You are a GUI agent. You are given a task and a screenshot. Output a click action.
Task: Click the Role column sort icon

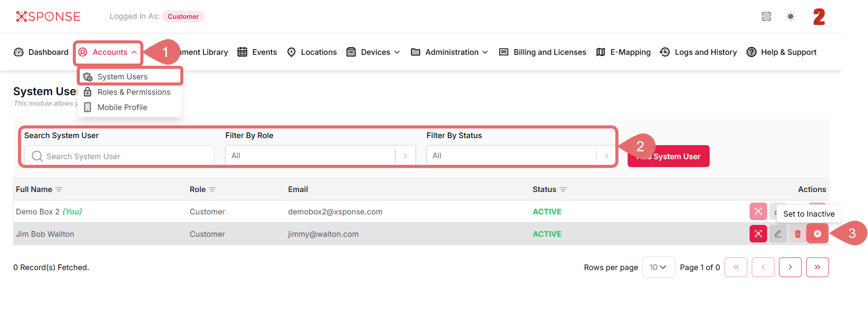(x=213, y=189)
